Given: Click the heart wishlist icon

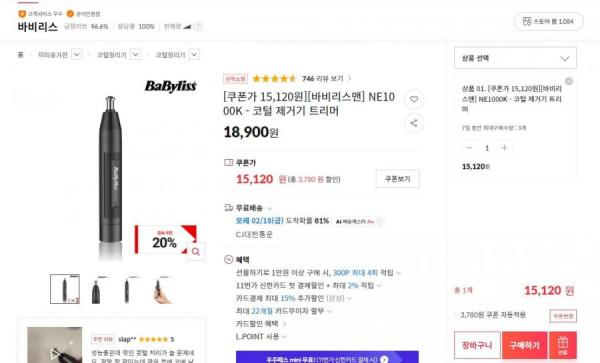Looking at the screenshot, I should (x=414, y=99).
